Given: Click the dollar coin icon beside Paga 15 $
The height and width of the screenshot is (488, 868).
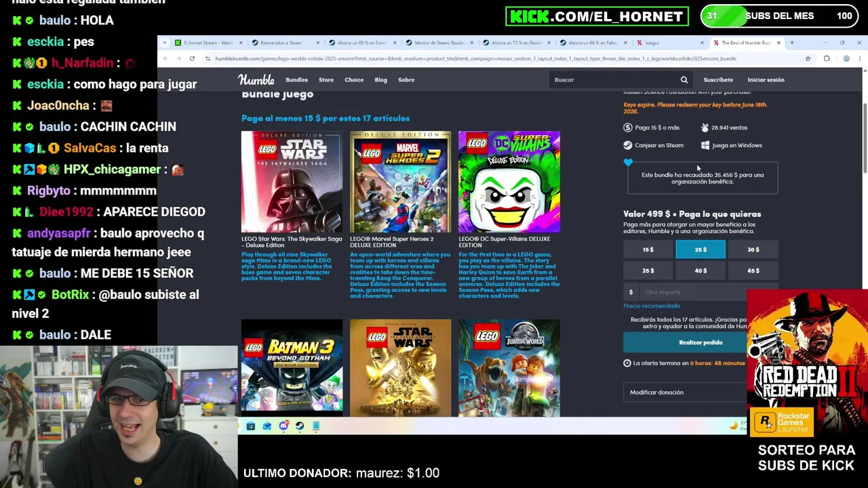Looking at the screenshot, I should (628, 127).
